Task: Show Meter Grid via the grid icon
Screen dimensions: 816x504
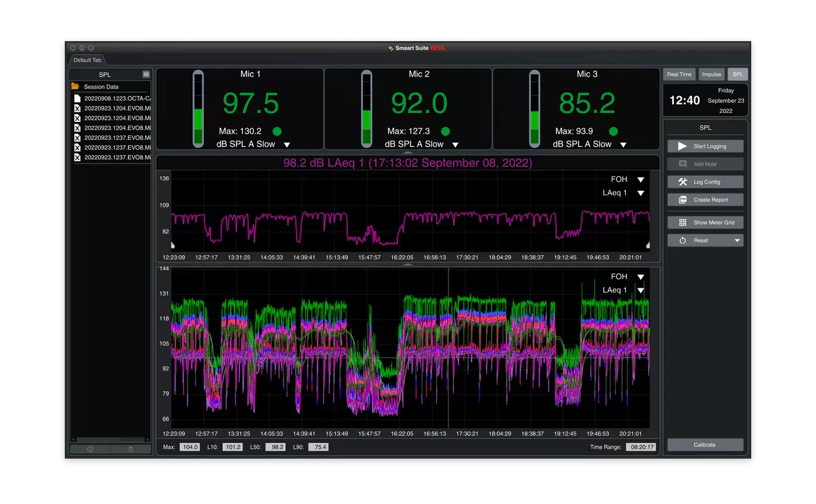Action: click(705, 223)
